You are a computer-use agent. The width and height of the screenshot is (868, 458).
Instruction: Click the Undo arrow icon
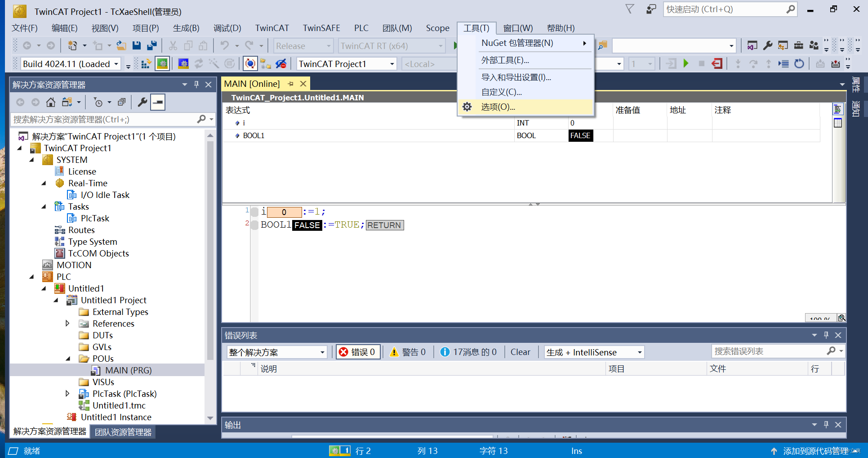pyautogui.click(x=225, y=45)
